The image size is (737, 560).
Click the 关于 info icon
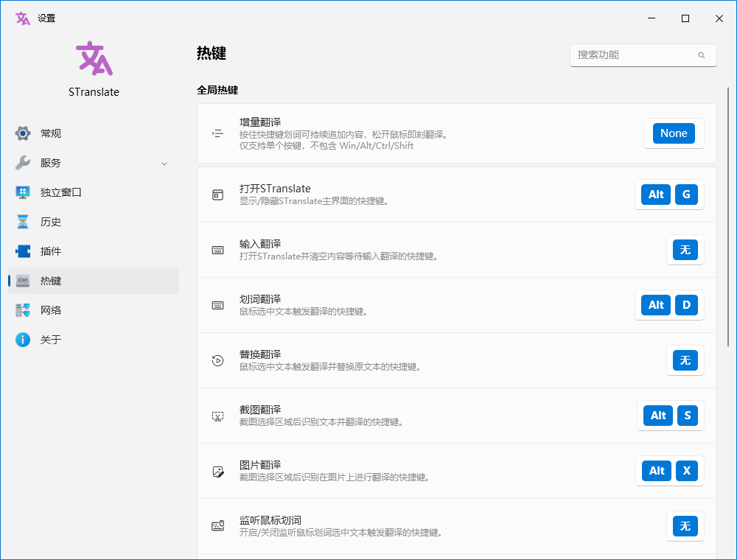pos(23,340)
